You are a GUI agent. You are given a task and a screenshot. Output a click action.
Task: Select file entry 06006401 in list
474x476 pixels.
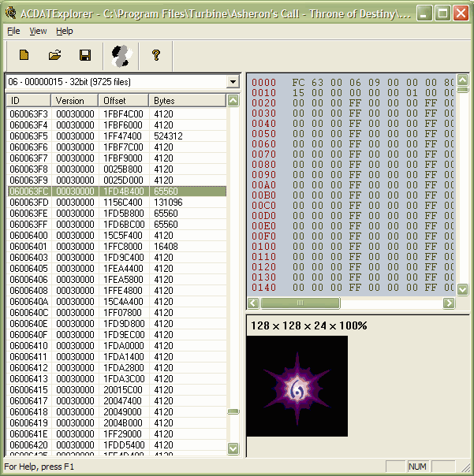click(x=29, y=247)
